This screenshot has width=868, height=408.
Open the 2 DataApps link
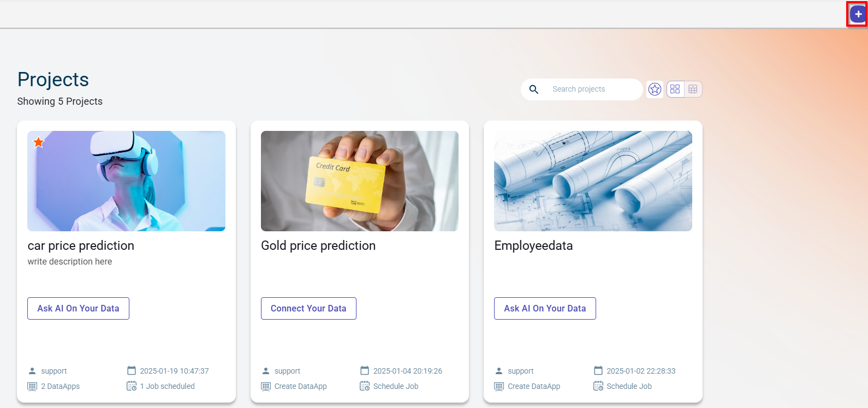60,386
